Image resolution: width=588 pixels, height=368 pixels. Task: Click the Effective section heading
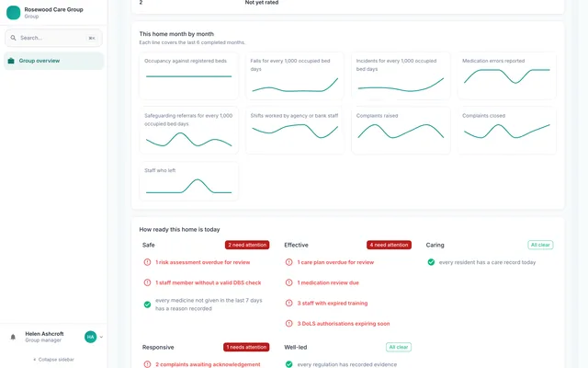click(x=296, y=245)
